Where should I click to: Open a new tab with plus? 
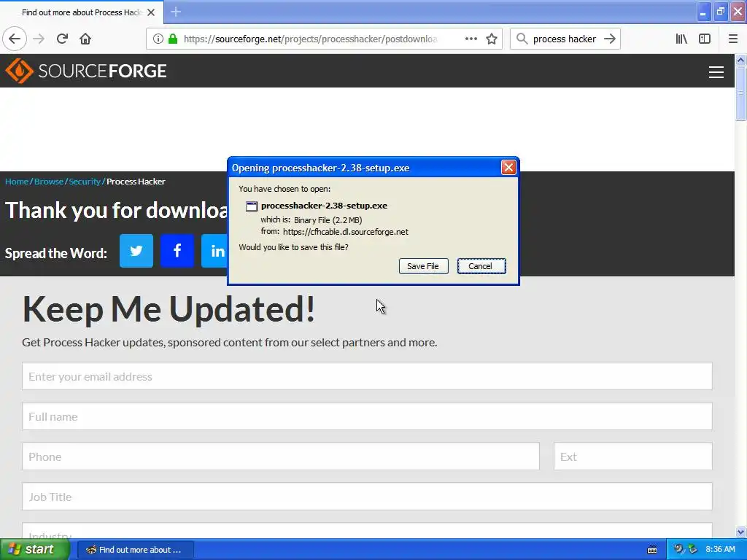pyautogui.click(x=176, y=12)
